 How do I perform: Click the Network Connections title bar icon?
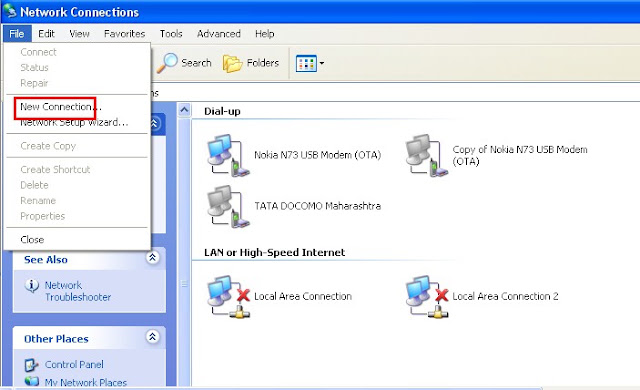tap(9, 11)
